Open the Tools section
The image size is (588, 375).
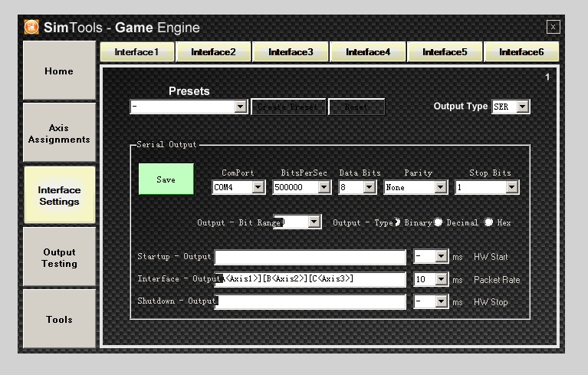tap(59, 319)
